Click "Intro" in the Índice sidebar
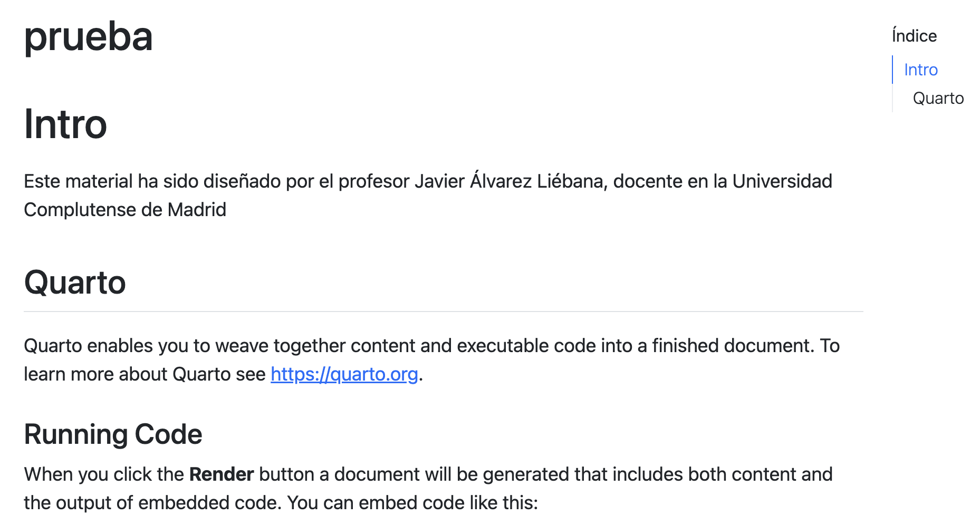This screenshot has width=980, height=525. click(x=920, y=70)
